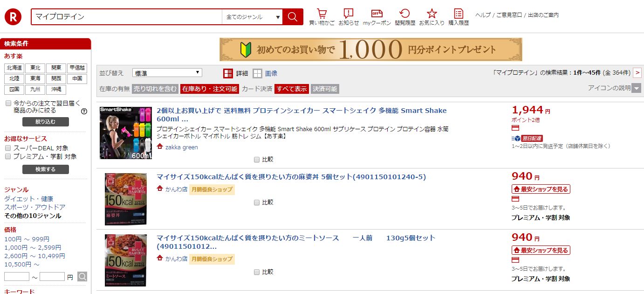Image resolution: width=644 pixels, height=294 pixels.
Task: Select 北海道 region button
Action: pos(14,68)
